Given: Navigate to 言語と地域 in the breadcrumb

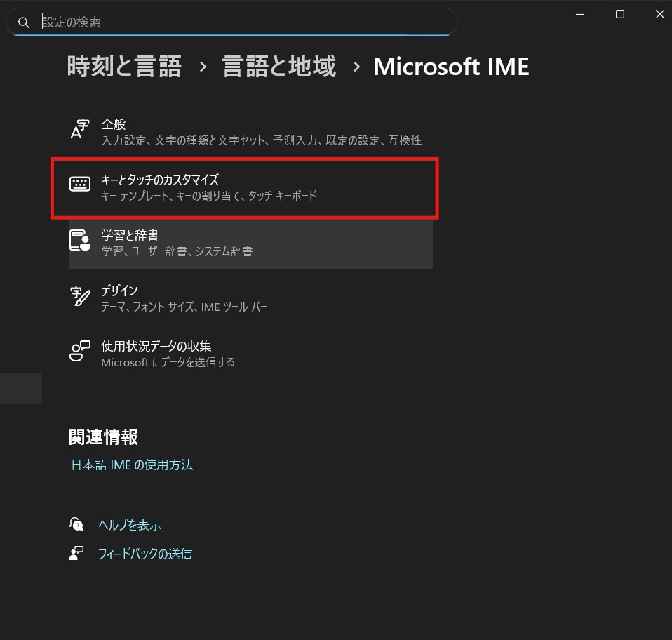Looking at the screenshot, I should (278, 67).
